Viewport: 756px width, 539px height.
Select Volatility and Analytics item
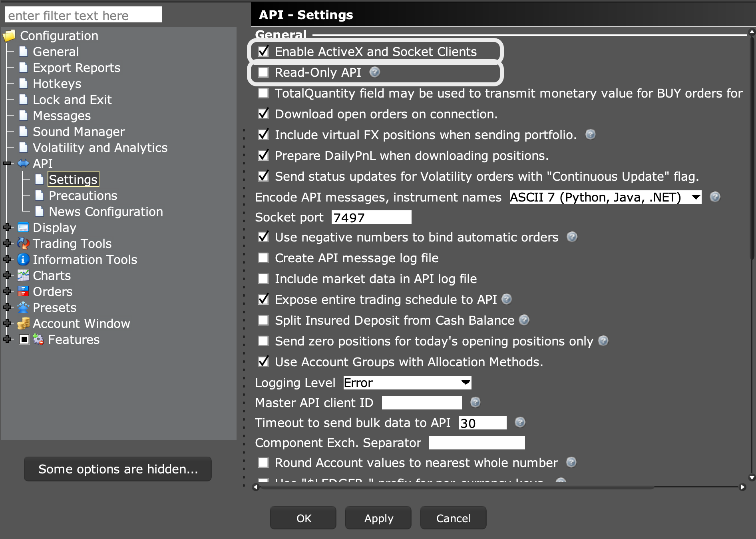click(x=100, y=148)
